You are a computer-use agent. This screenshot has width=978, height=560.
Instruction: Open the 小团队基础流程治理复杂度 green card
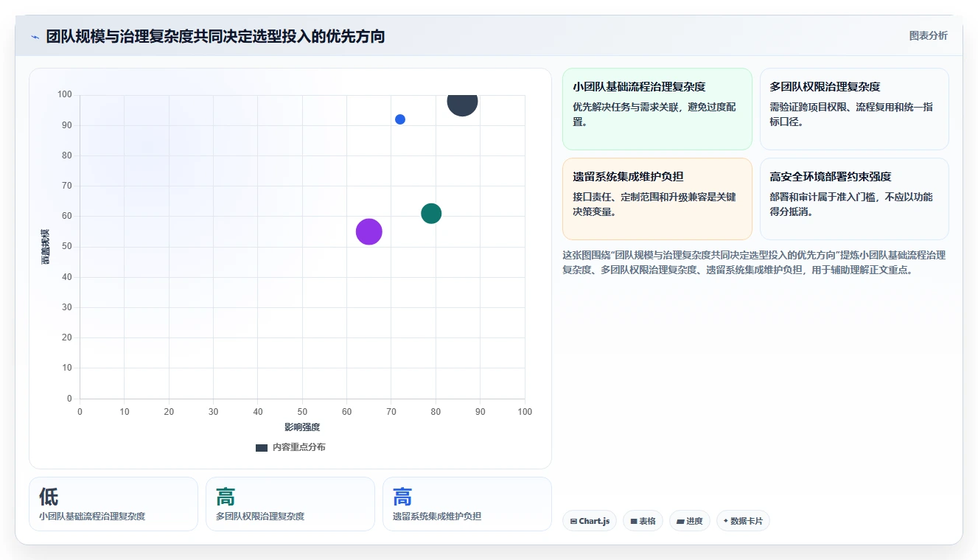point(657,109)
